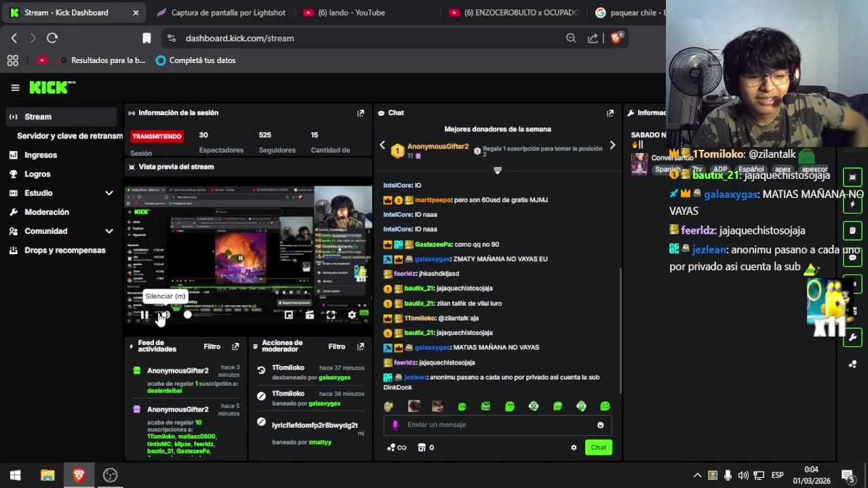Image resolution: width=868 pixels, height=488 pixels.
Task: Open Ingresos section
Action: [41, 155]
